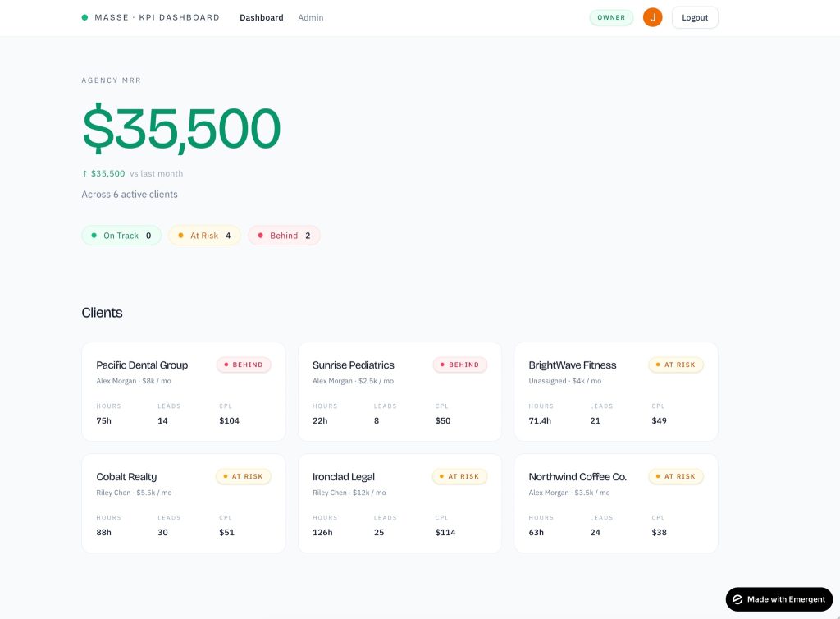
Task: Click the 63h hours value
Action: (536, 532)
